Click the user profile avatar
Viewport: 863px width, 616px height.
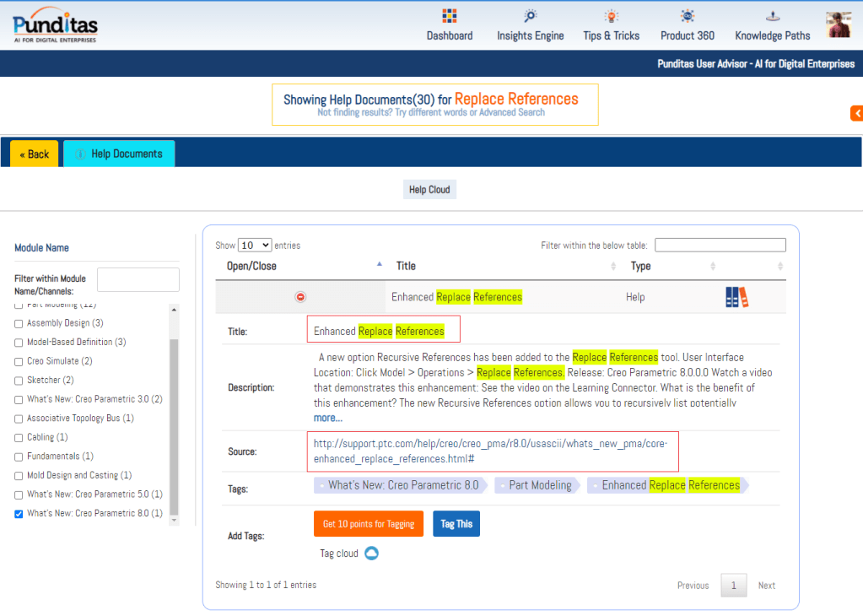tap(838, 24)
